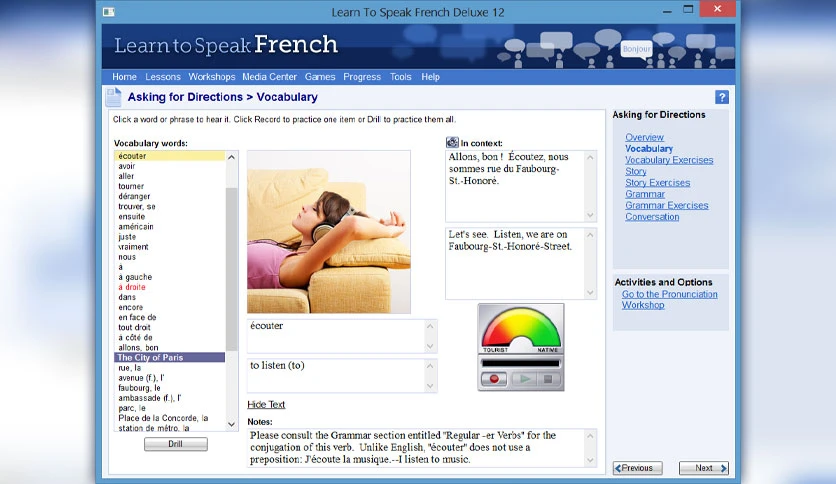Image resolution: width=836 pixels, height=484 pixels.
Task: Open the Story Exercises link
Action: (x=657, y=182)
